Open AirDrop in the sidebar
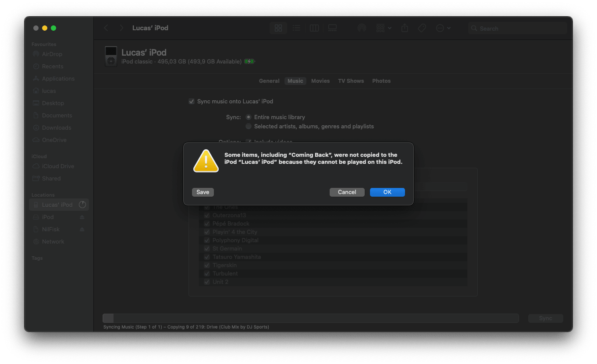 click(59, 54)
